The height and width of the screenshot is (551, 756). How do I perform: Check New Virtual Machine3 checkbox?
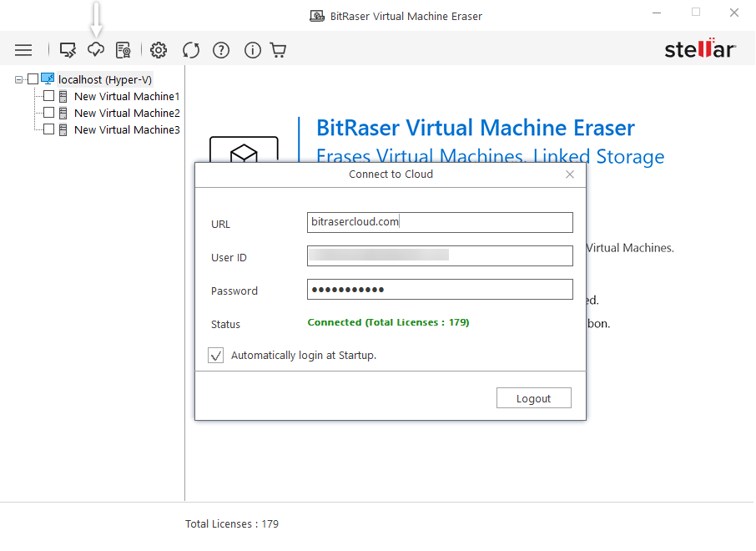tap(48, 129)
